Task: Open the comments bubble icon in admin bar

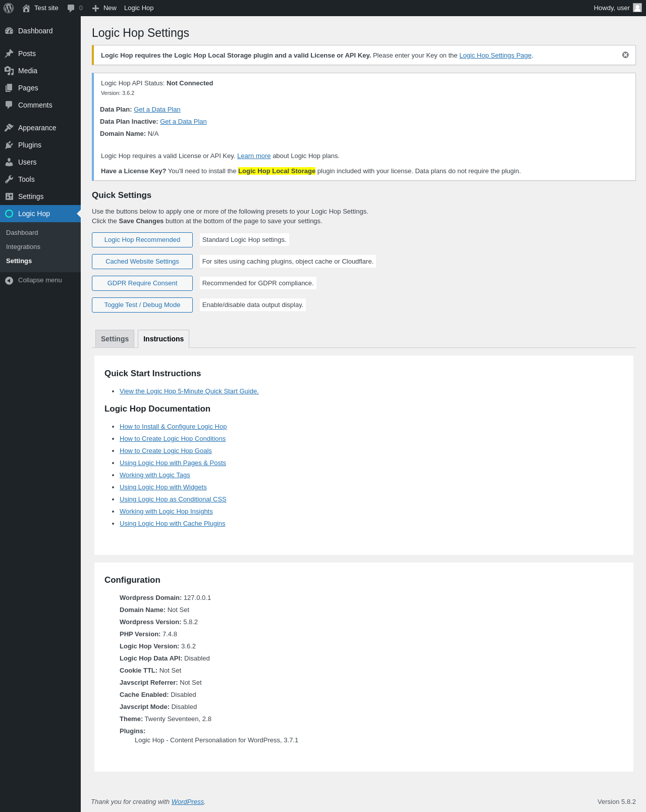Action: pyautogui.click(x=71, y=8)
